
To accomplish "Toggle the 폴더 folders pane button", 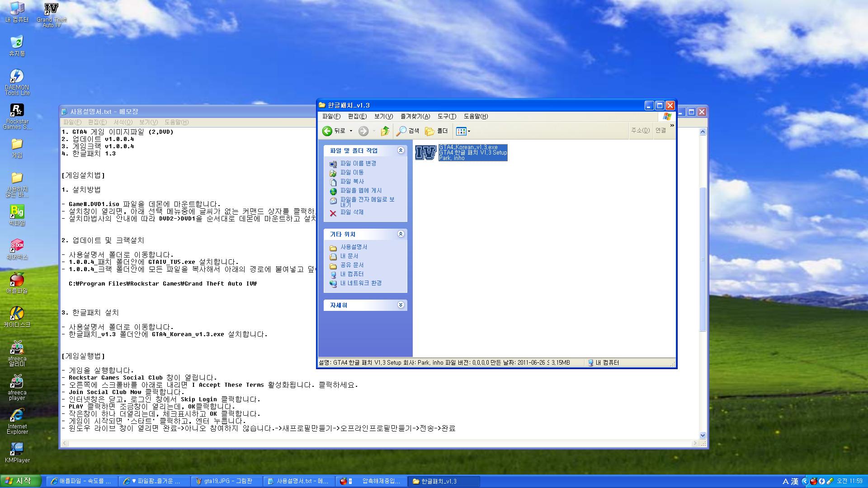I will click(x=436, y=131).
